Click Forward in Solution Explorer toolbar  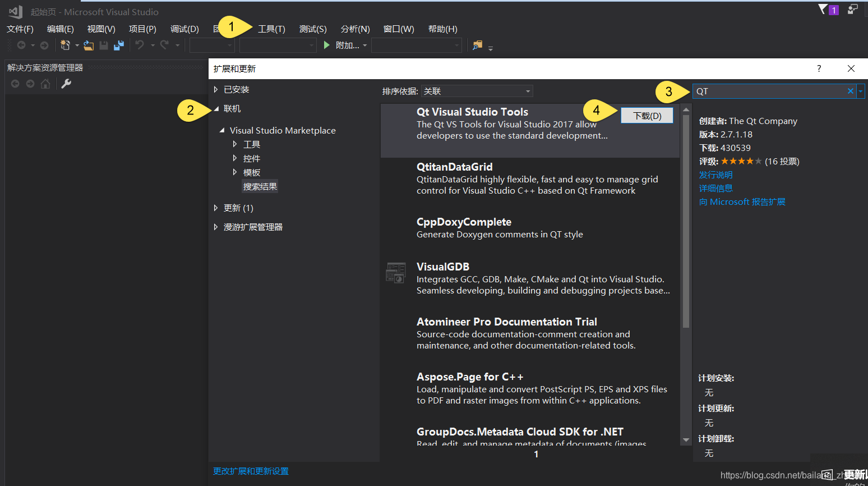[x=30, y=84]
